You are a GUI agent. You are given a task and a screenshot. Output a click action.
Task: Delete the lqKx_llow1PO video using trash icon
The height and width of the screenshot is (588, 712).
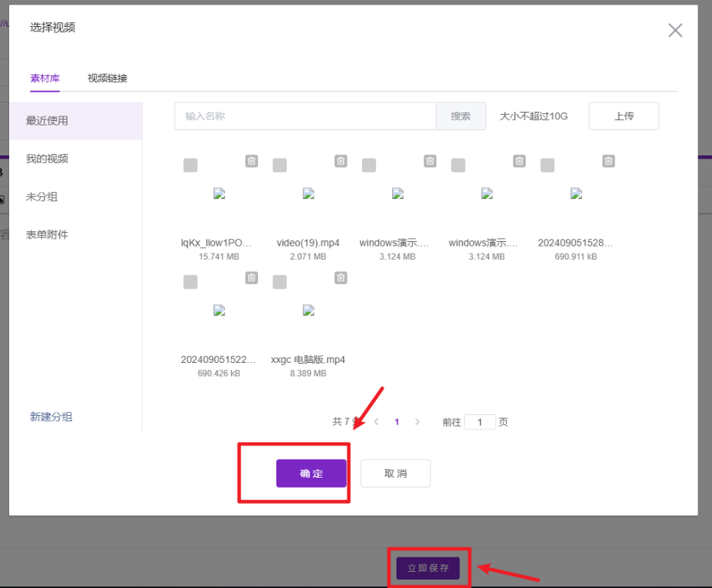click(252, 162)
